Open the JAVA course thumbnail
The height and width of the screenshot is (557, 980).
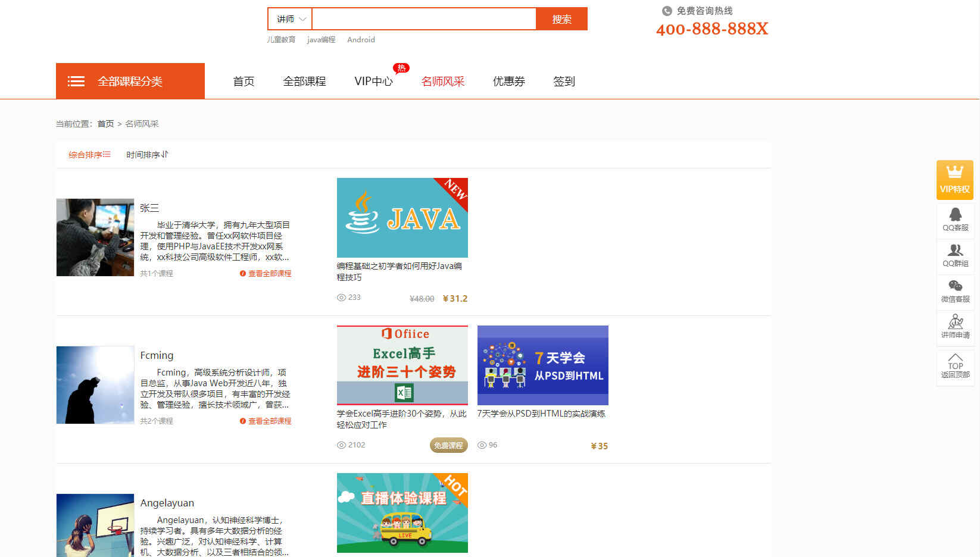pos(402,218)
